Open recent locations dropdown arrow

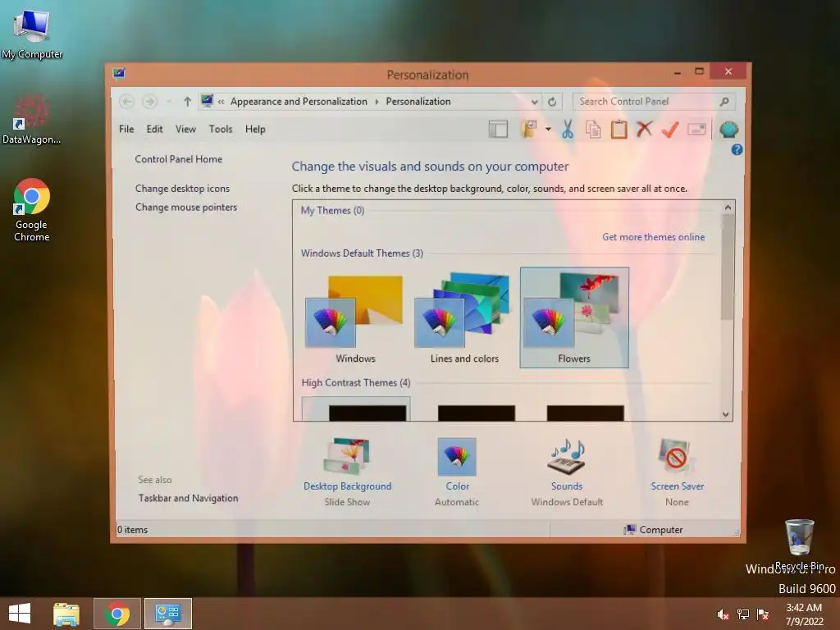click(169, 101)
